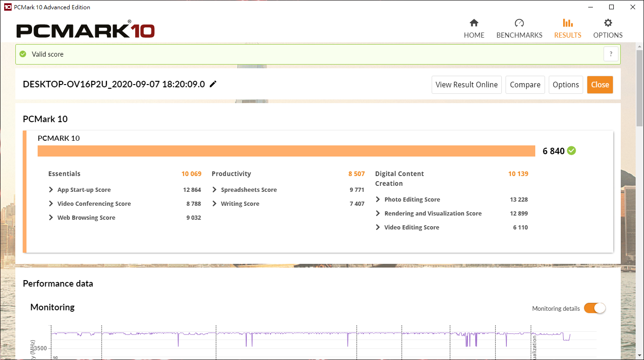Expand Video Editing Score
This screenshot has height=360, width=644.
[x=378, y=227]
